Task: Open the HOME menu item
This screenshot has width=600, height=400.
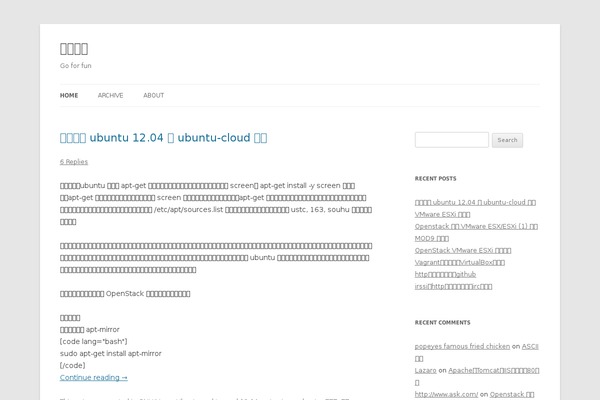Action: [69, 95]
